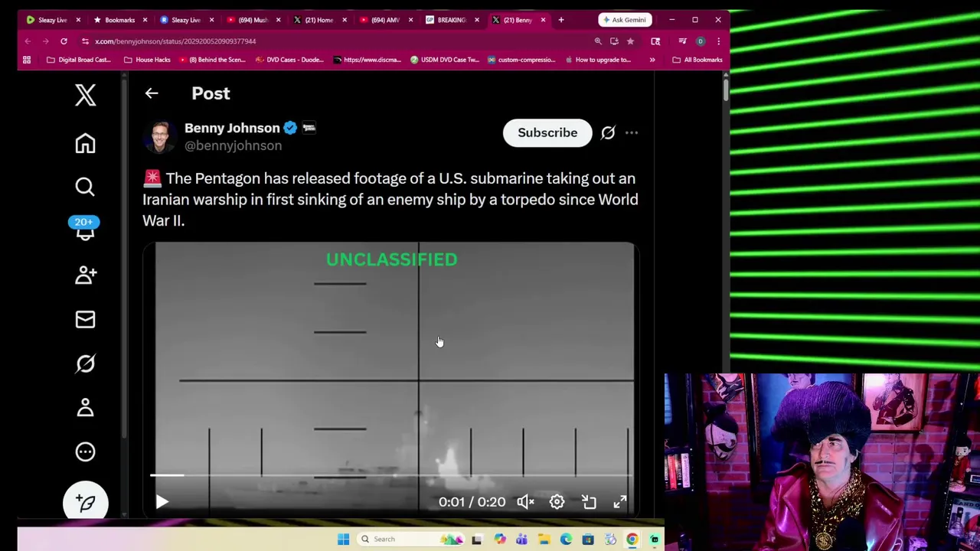This screenshot has width=980, height=551.
Task: Open Chrome three-dot menu
Action: pyautogui.click(x=718, y=41)
